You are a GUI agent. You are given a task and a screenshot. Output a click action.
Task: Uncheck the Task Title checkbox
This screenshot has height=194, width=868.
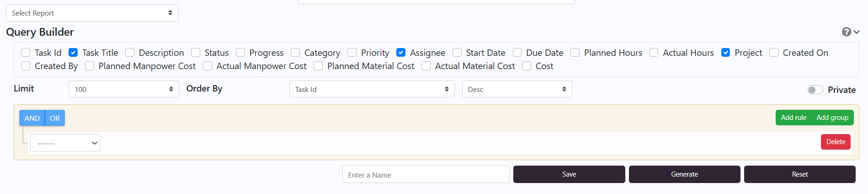click(x=73, y=53)
